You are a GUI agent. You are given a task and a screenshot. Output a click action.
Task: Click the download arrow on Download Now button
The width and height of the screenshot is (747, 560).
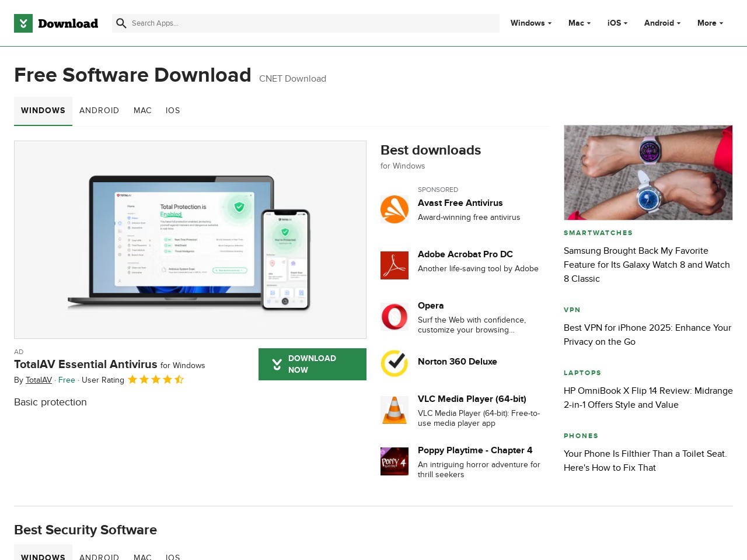pos(277,364)
